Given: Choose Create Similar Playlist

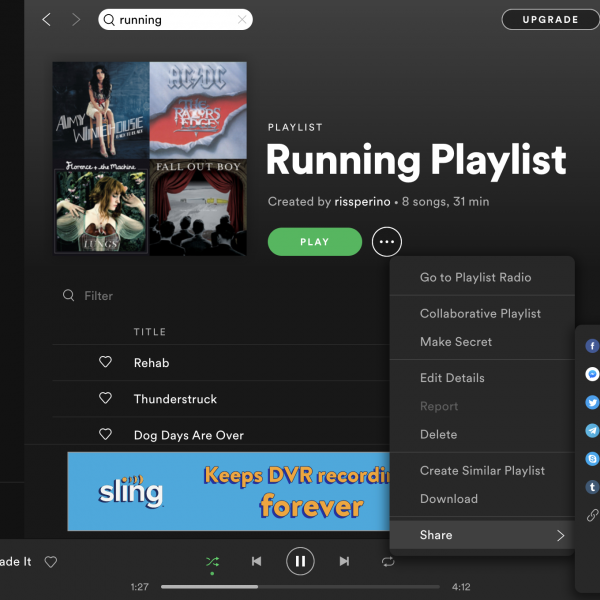Looking at the screenshot, I should pos(482,470).
